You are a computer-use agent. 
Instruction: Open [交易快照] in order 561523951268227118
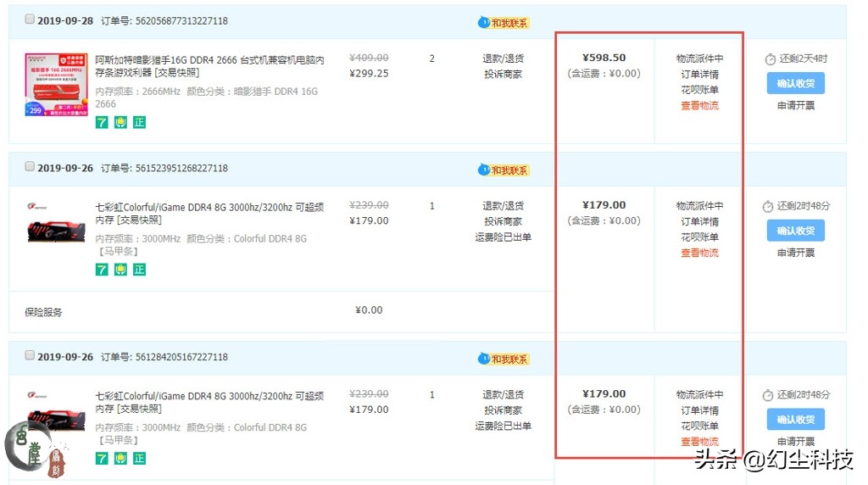point(140,220)
